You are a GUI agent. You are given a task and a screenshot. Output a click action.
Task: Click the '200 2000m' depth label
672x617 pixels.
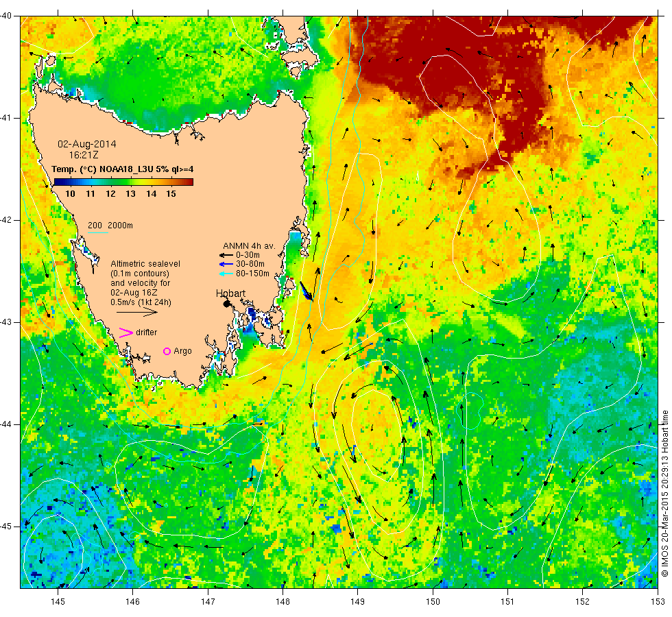pyautogui.click(x=110, y=226)
